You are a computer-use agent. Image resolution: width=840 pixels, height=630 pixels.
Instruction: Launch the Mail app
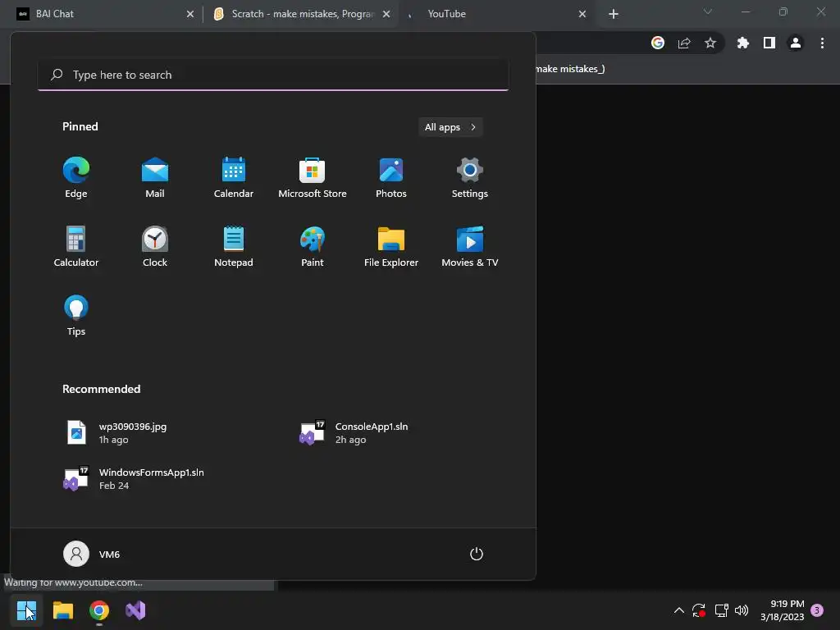[155, 178]
